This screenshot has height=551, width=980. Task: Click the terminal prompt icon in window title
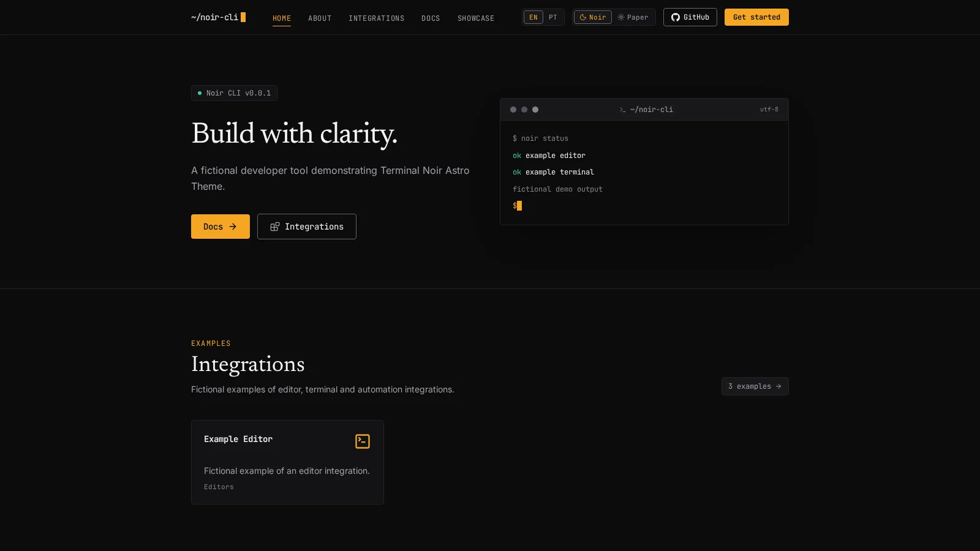623,110
